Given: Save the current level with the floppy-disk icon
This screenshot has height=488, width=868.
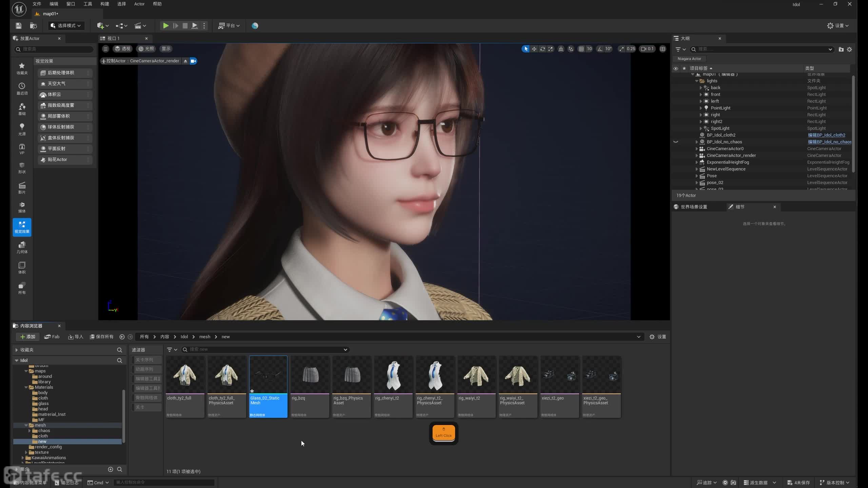Looking at the screenshot, I should (19, 26).
